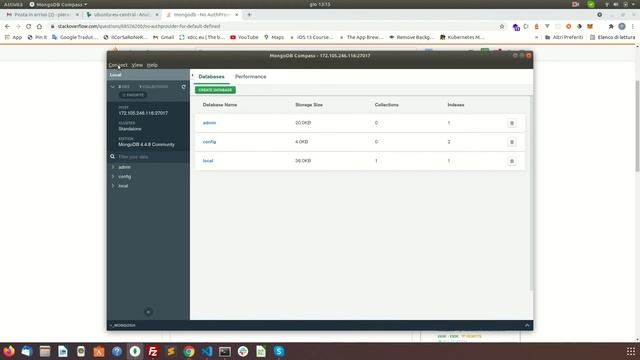Open YouTube bookmark
The image size is (640, 360).
pos(244,37)
